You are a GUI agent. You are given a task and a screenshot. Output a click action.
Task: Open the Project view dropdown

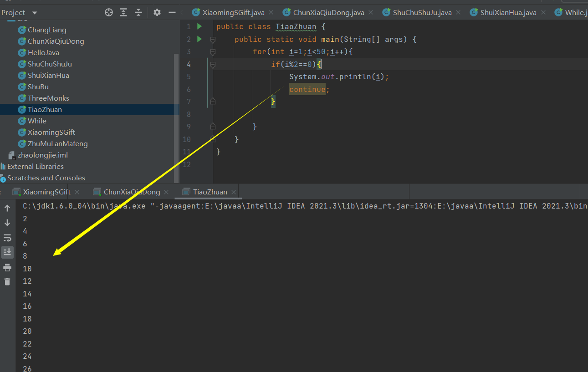coord(35,13)
